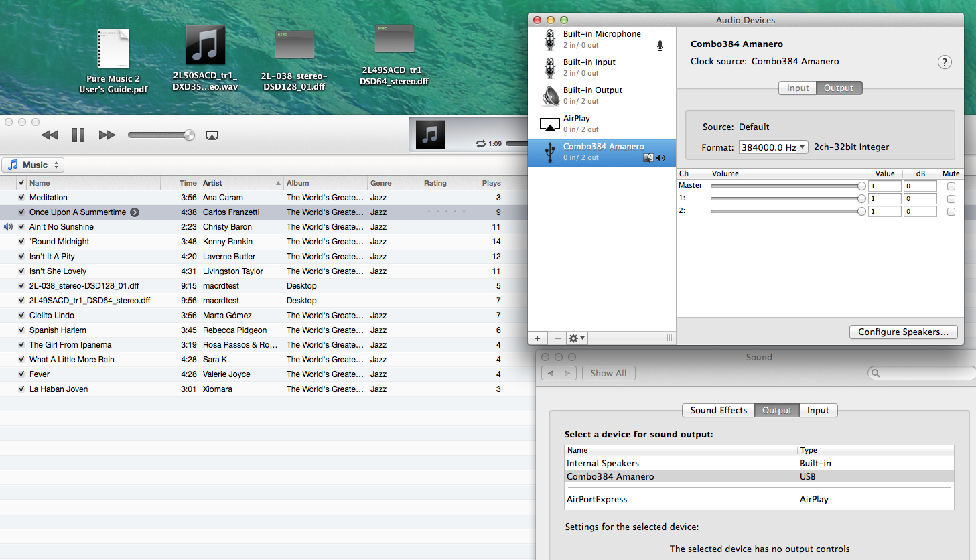Mute channel 2

[x=951, y=212]
